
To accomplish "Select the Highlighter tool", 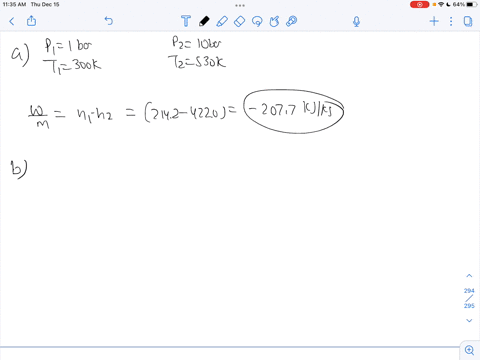I will (222, 21).
